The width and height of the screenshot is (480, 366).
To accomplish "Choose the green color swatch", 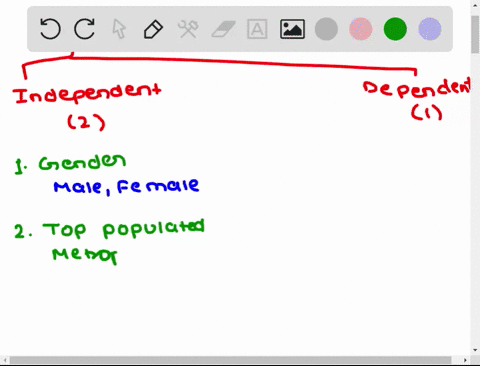I will (x=395, y=29).
